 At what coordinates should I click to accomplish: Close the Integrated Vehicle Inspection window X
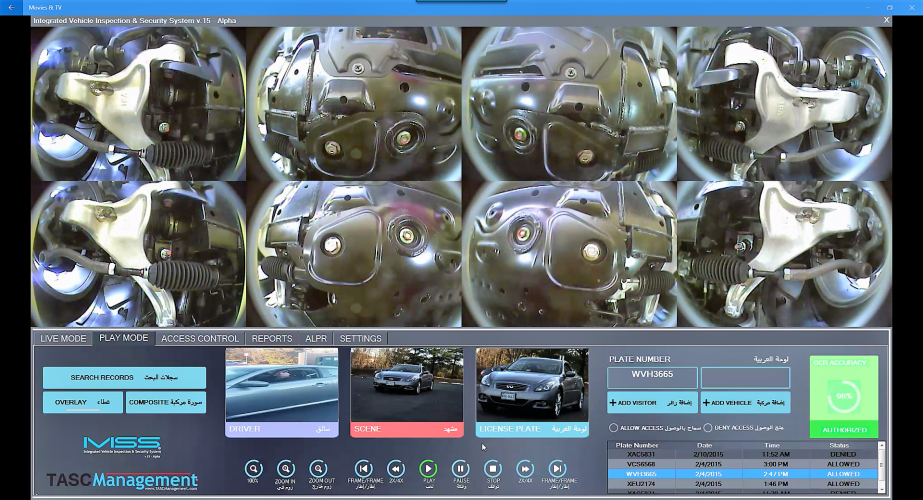click(887, 20)
